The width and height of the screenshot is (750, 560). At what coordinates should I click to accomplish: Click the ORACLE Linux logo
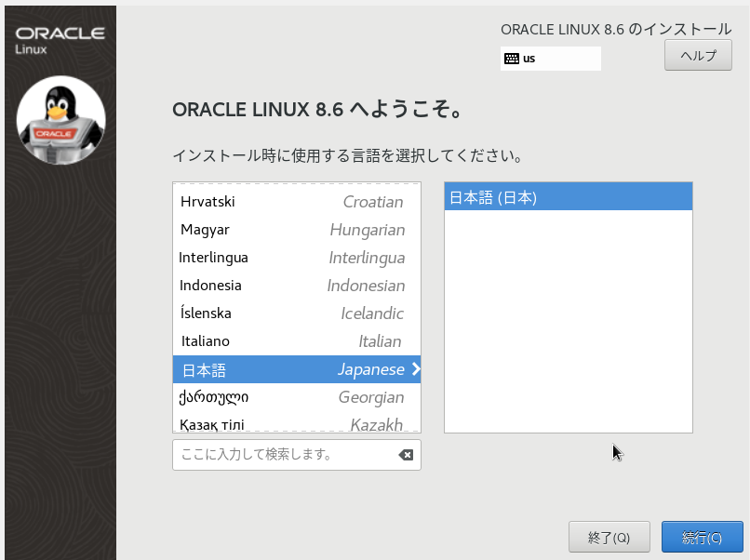[60, 40]
